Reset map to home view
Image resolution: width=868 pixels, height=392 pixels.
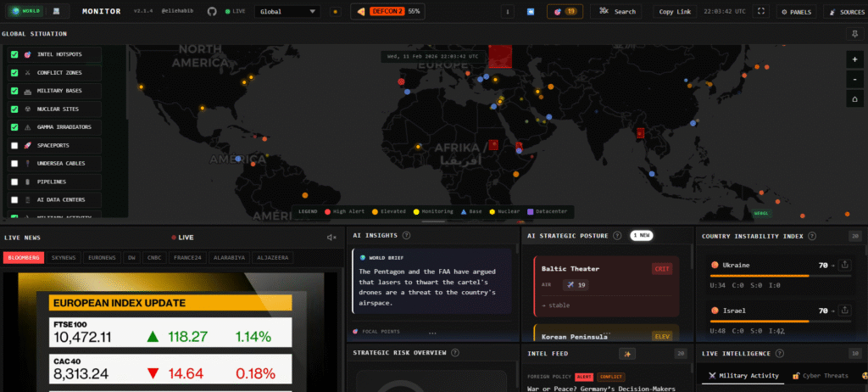(854, 98)
